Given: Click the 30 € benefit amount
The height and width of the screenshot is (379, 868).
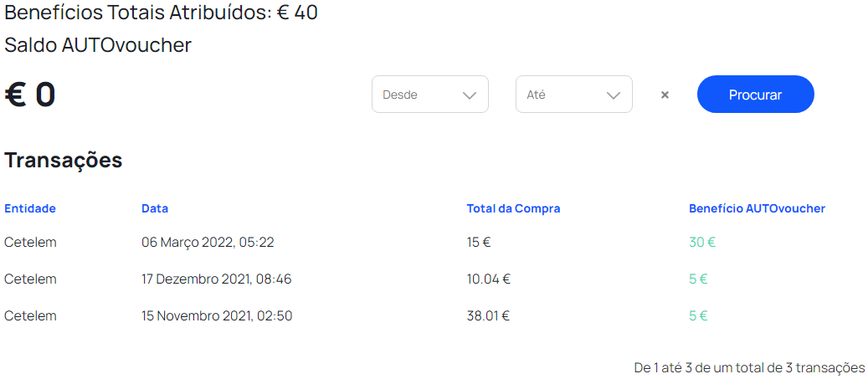Looking at the screenshot, I should 702,243.
